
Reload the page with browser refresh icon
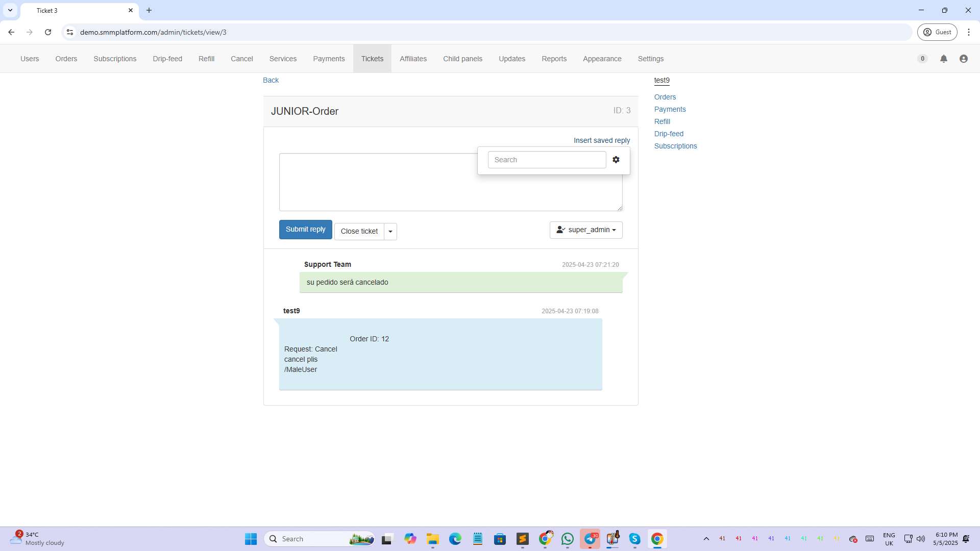pos(48,32)
